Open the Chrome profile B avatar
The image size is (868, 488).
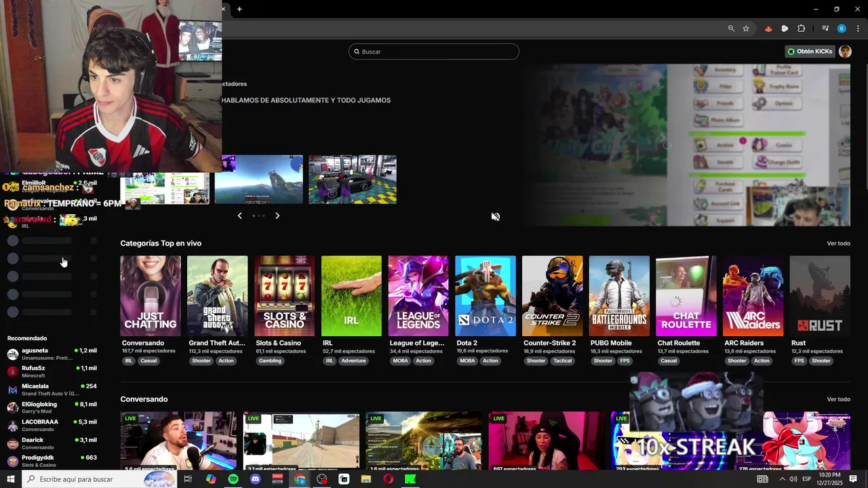coord(842,28)
